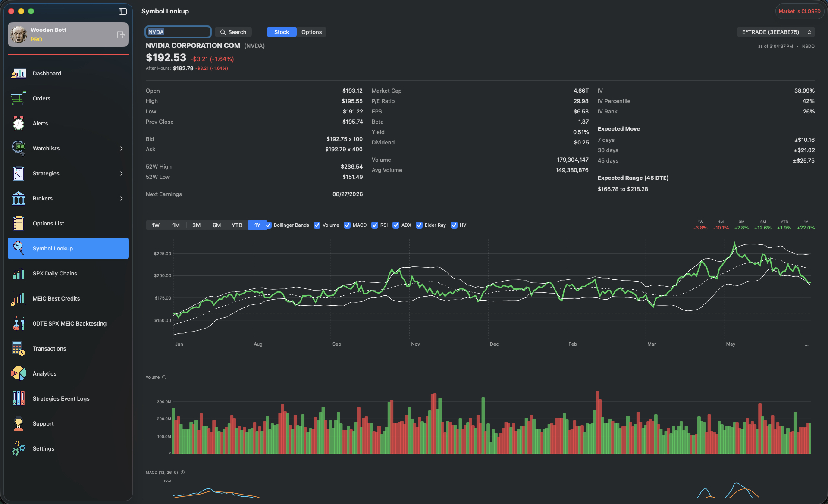Click the Wooden Bott profile avatar
This screenshot has height=504, width=828.
(19, 34)
